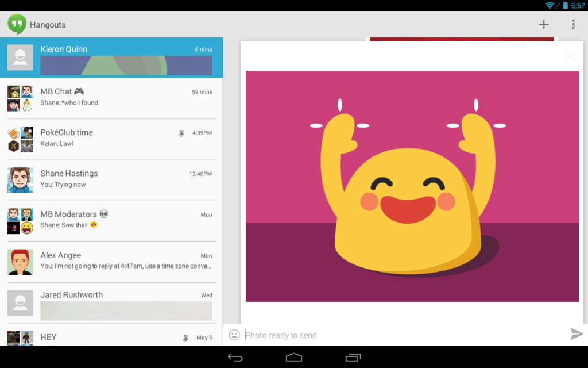
Task: Open the HEY conversation
Action: click(112, 335)
